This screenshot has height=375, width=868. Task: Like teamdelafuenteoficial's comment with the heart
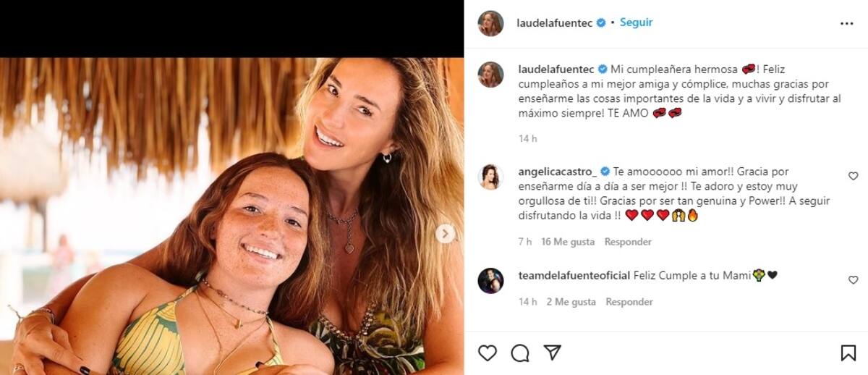tap(853, 280)
